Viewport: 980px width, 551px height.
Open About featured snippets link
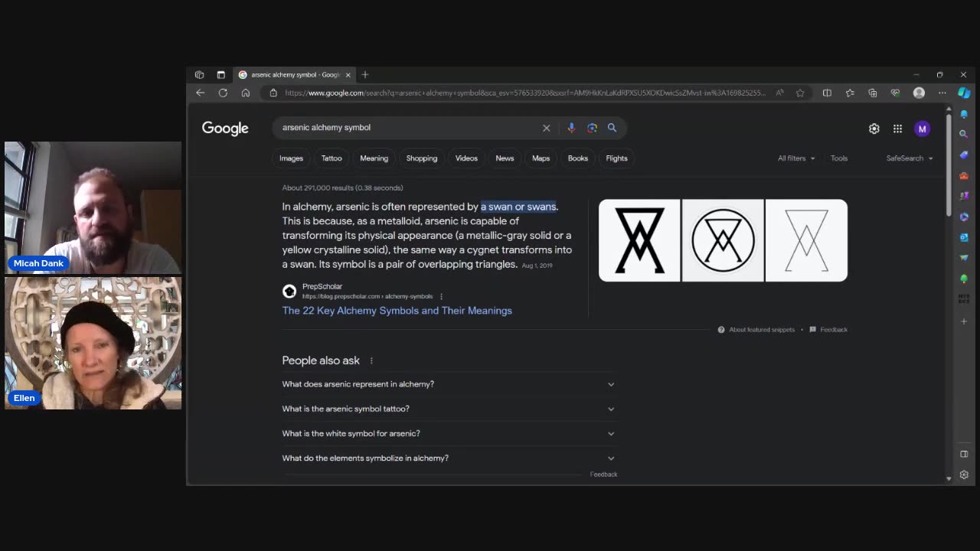coord(756,330)
